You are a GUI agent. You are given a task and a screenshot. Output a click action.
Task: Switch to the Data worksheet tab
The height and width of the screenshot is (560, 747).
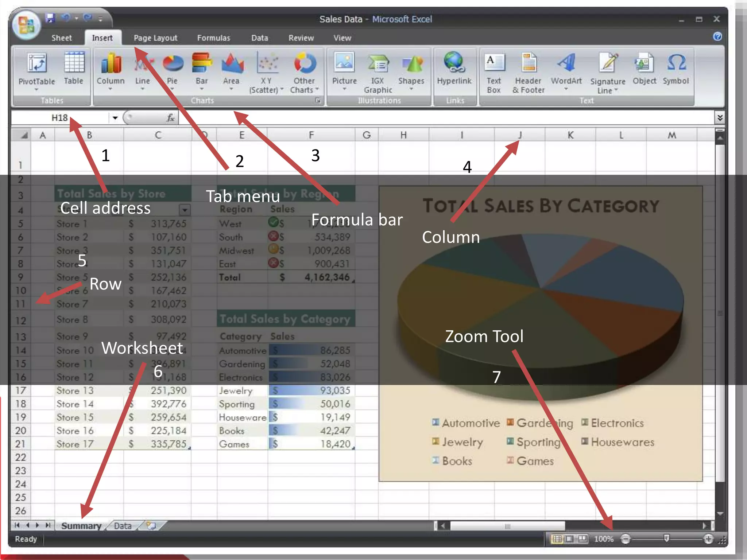pos(123,526)
